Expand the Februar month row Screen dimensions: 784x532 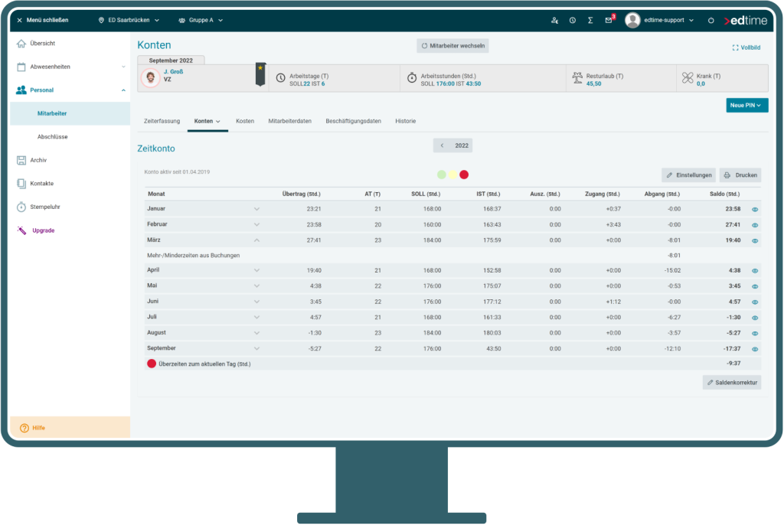pyautogui.click(x=256, y=224)
